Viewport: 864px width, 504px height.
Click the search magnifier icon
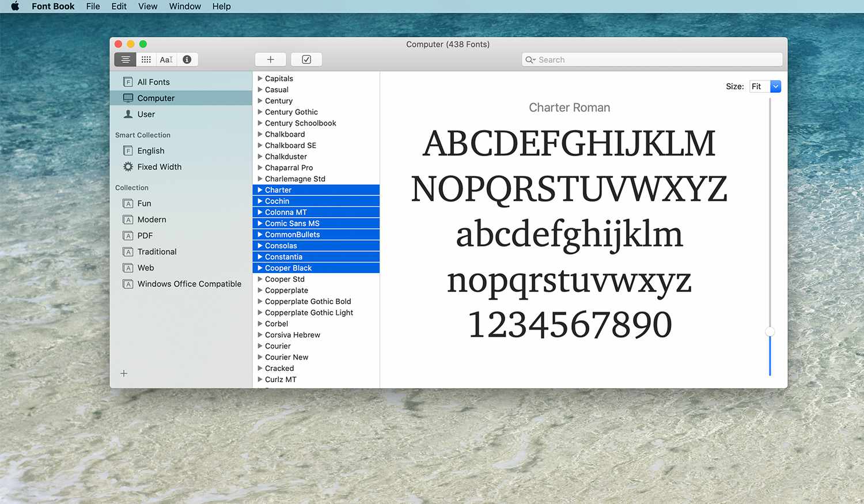coord(530,60)
